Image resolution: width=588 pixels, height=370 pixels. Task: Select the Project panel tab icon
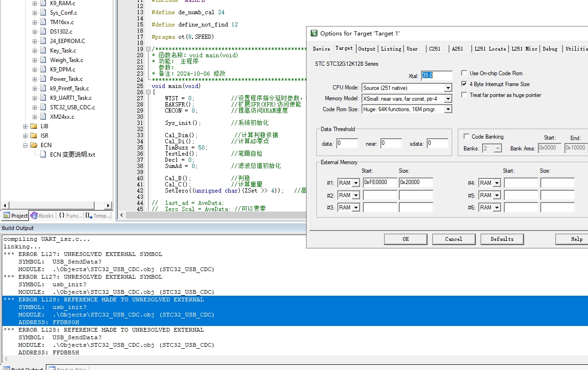(7, 216)
